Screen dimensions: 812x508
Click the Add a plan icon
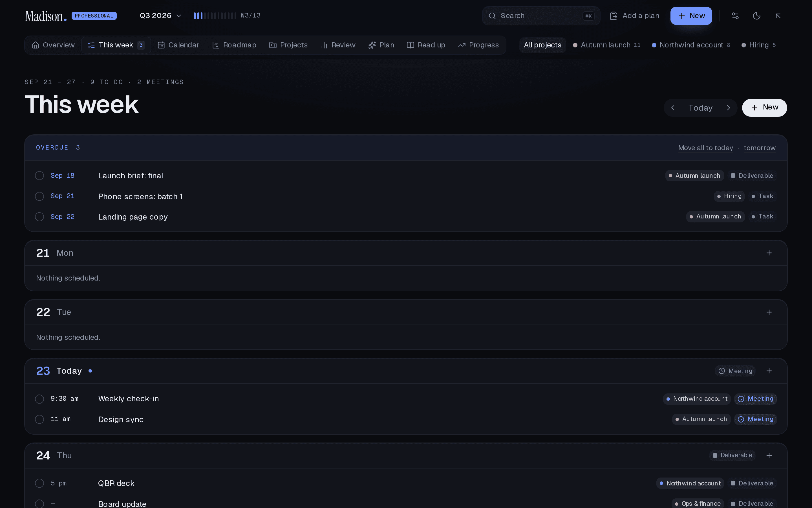click(x=613, y=16)
